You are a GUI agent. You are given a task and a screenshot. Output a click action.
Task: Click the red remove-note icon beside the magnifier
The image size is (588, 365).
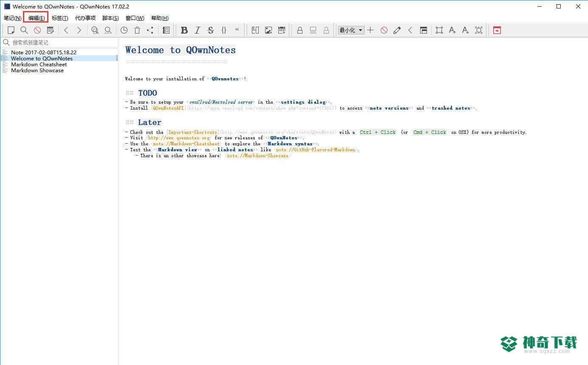coord(37,30)
